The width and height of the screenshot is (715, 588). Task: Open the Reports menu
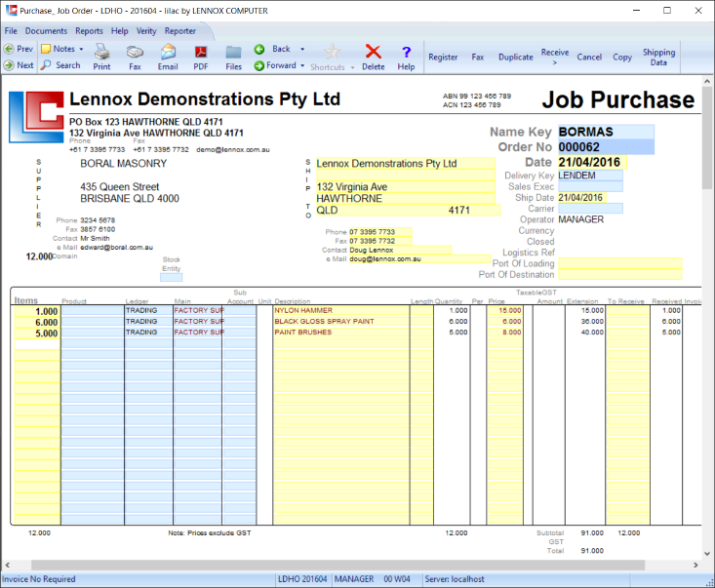click(89, 31)
